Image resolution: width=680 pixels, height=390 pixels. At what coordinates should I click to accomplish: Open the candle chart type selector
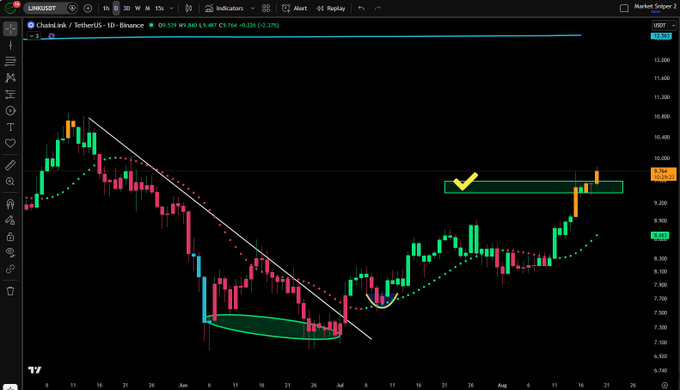(189, 8)
